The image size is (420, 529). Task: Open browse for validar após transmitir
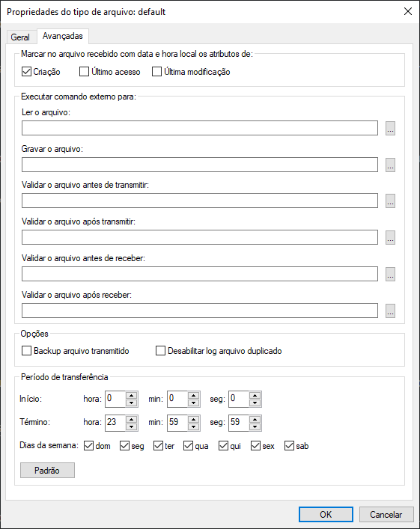point(390,237)
